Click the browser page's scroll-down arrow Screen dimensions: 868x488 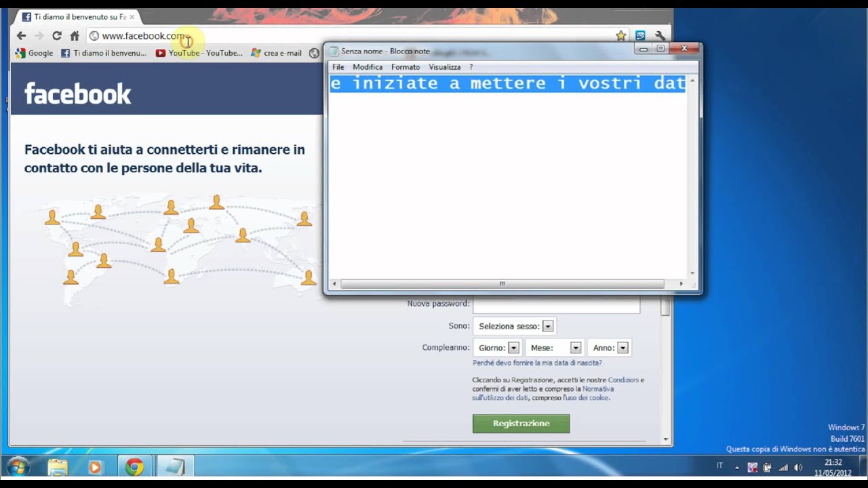(x=665, y=439)
